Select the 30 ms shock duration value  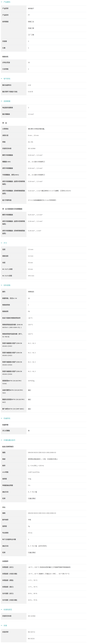coord(30,533)
